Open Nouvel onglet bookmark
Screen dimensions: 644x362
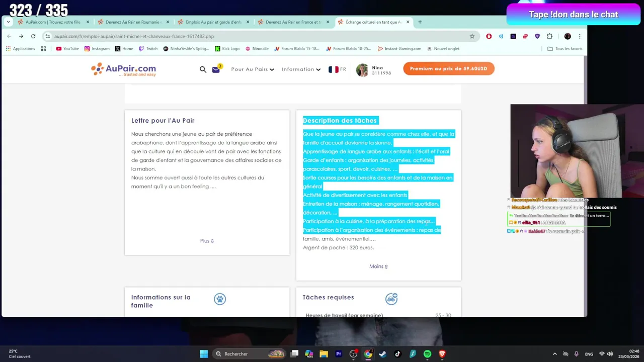point(443,49)
